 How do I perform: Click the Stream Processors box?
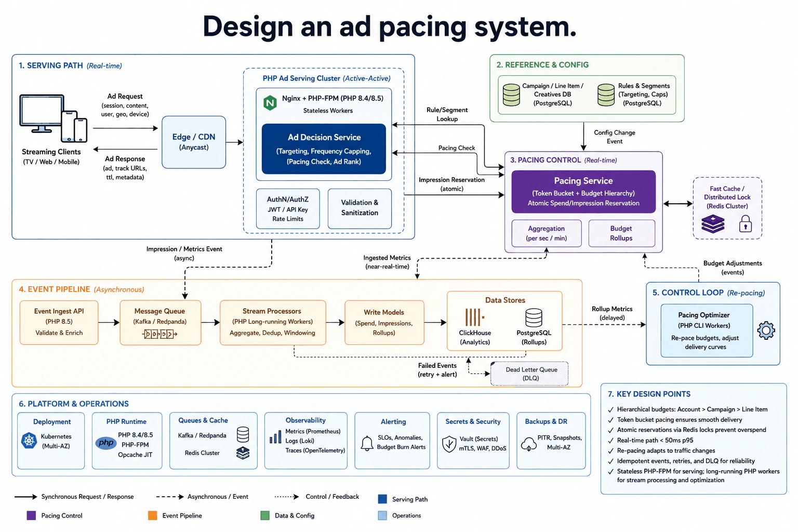point(273,322)
